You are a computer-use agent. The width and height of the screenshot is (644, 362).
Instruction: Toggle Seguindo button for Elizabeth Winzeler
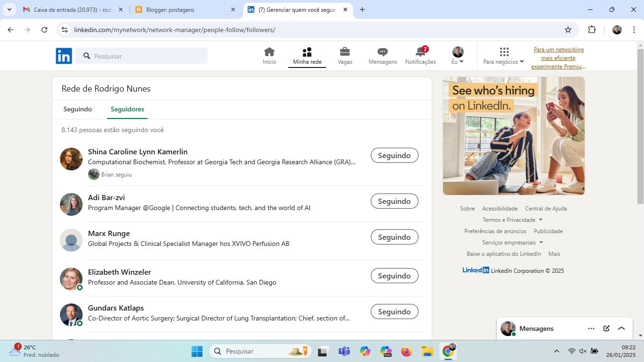394,276
